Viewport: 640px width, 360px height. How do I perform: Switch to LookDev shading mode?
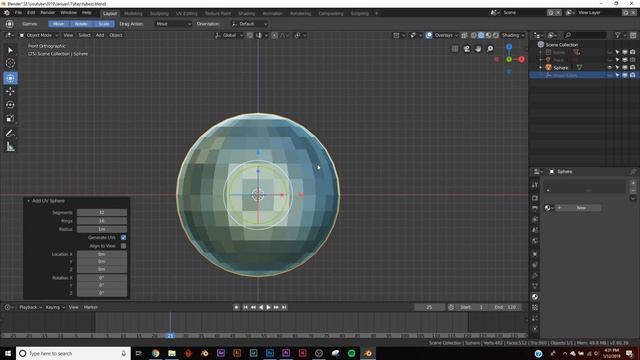(x=488, y=36)
